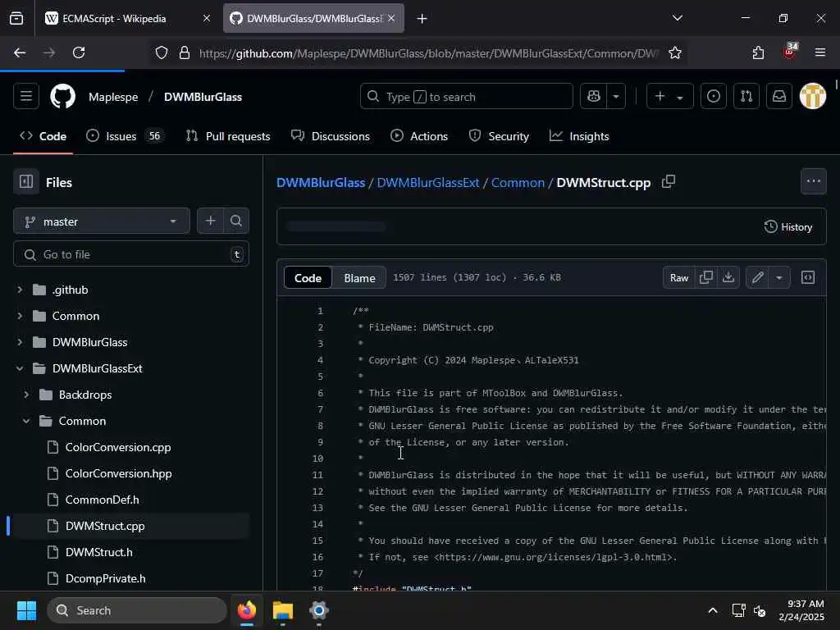
Task: Open symbols panel
Action: pyautogui.click(x=808, y=277)
